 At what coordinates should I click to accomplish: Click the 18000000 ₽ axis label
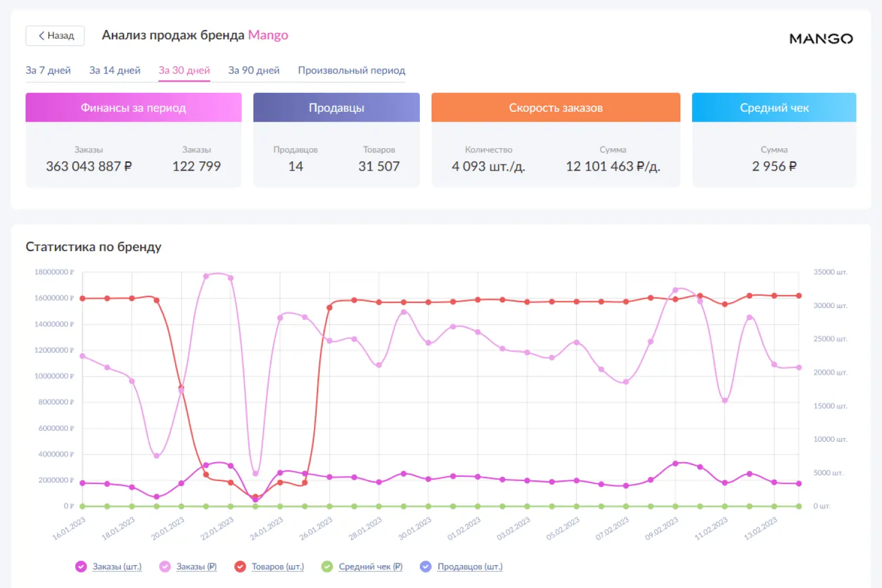(x=54, y=272)
